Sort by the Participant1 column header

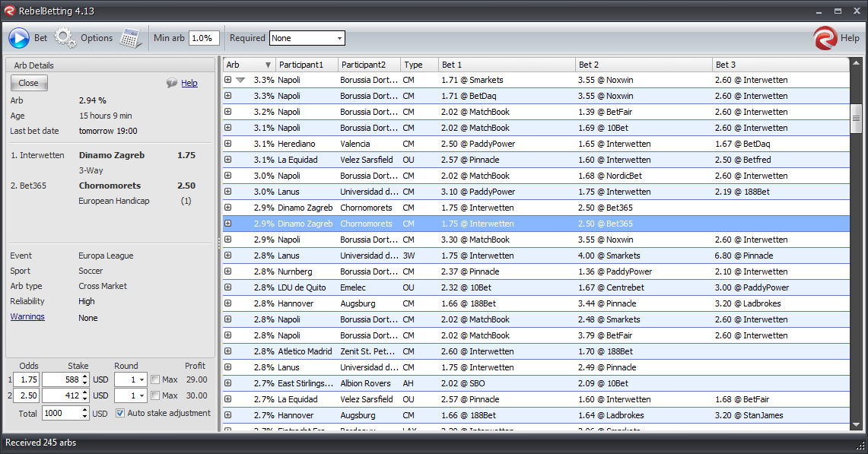pyautogui.click(x=306, y=65)
